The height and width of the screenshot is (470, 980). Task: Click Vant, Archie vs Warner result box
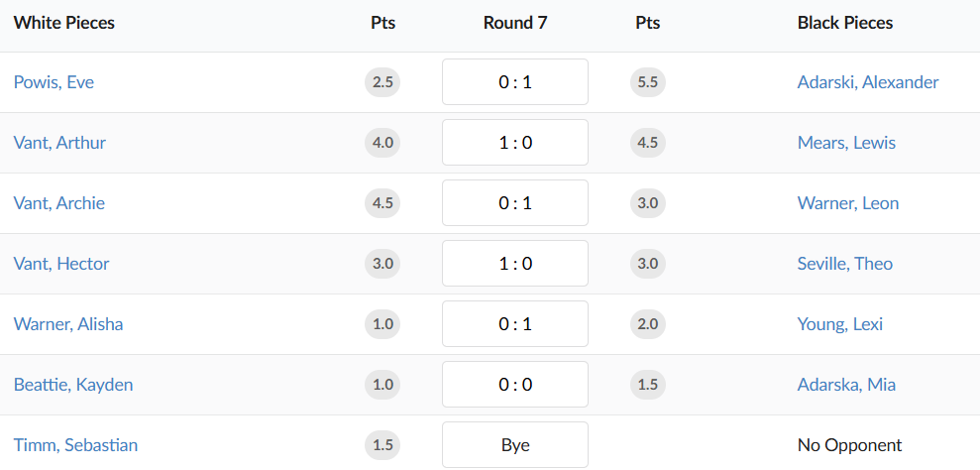514,203
